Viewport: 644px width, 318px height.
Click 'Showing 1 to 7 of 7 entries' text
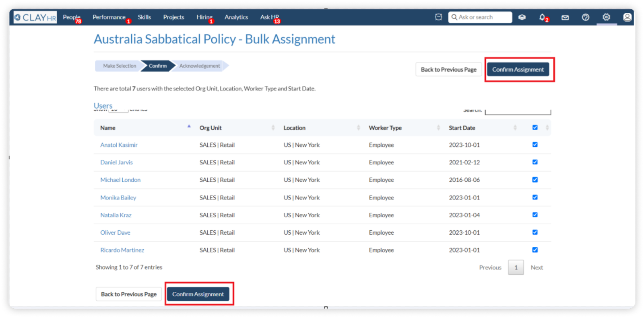tap(129, 267)
